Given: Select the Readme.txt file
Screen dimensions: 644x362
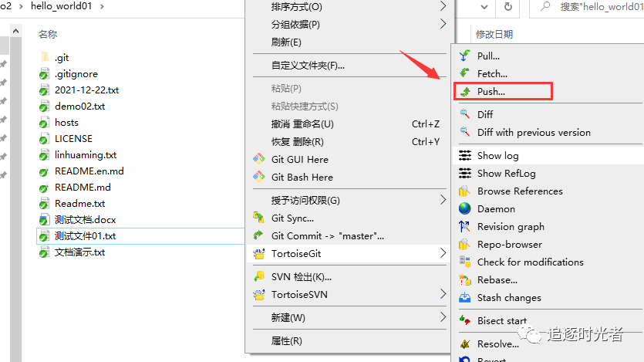Looking at the screenshot, I should [x=79, y=204].
